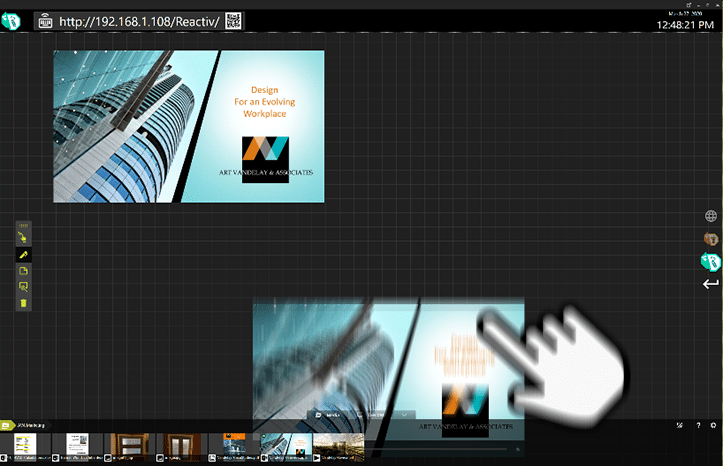Click the clock showing 12:48:21 PM
This screenshot has height=466, width=723.
[685, 25]
